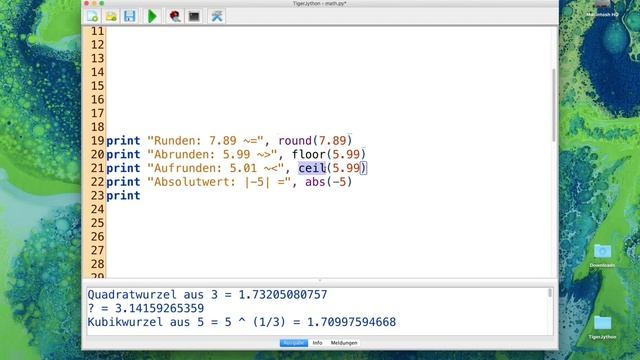The width and height of the screenshot is (640, 360).
Task: Run the program with green play button
Action: [x=152, y=16]
